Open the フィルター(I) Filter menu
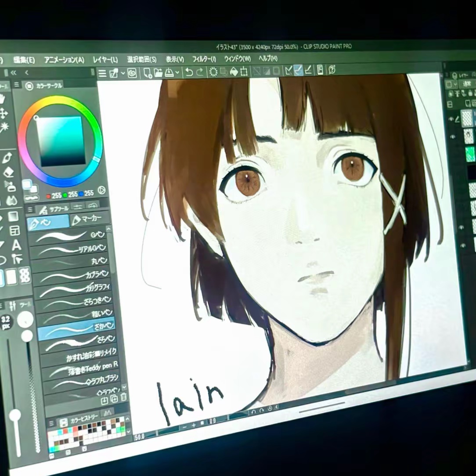The width and height of the screenshot is (476, 476). 204,59
